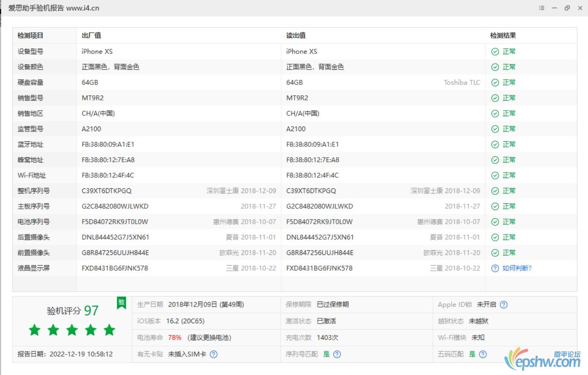The image size is (588, 375).
Task: Click the green check icon for 整机序列号
Action: coord(495,191)
